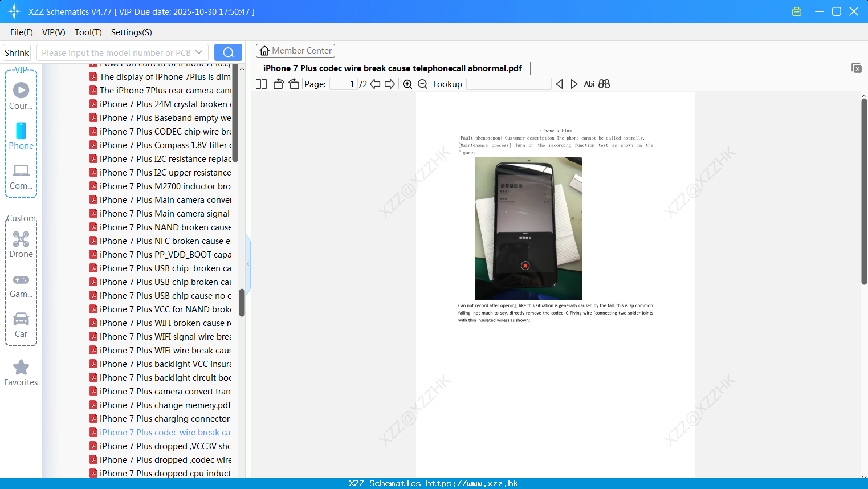Close the PDF document panel icon
868x489 pixels.
(x=857, y=68)
